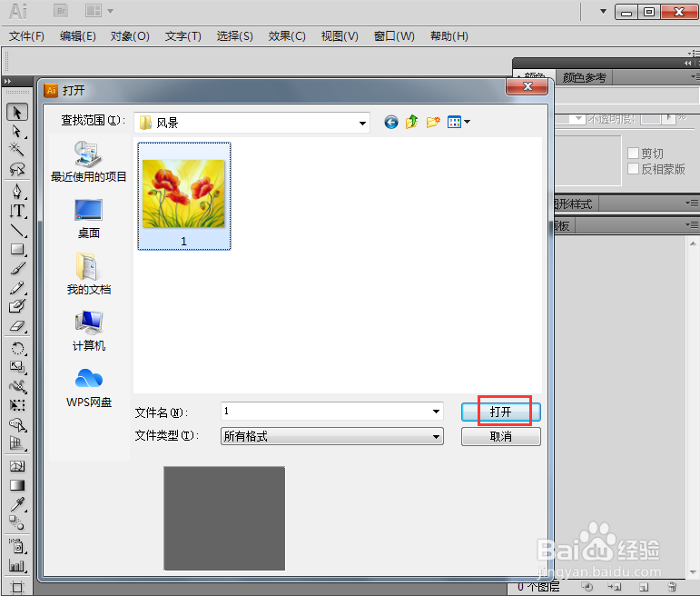The height and width of the screenshot is (596, 700).
Task: Open the 图形样式 panel options menu
Action: pos(692,204)
